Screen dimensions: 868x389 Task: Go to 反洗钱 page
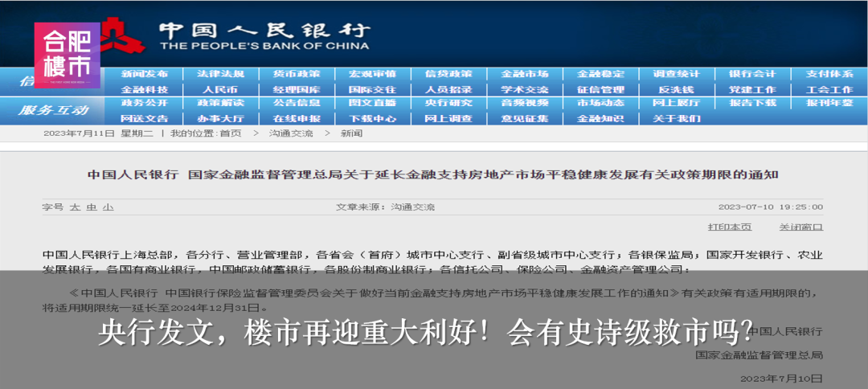click(676, 90)
